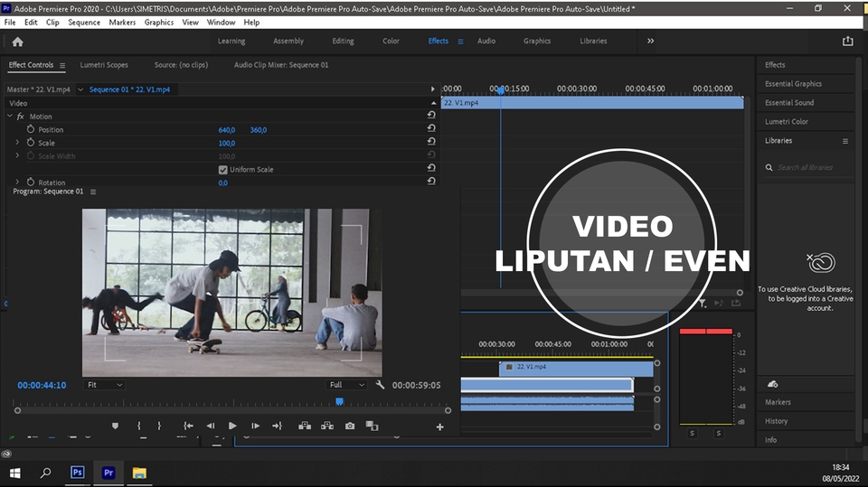Click the Creative Cloud status bar icon

6,454
